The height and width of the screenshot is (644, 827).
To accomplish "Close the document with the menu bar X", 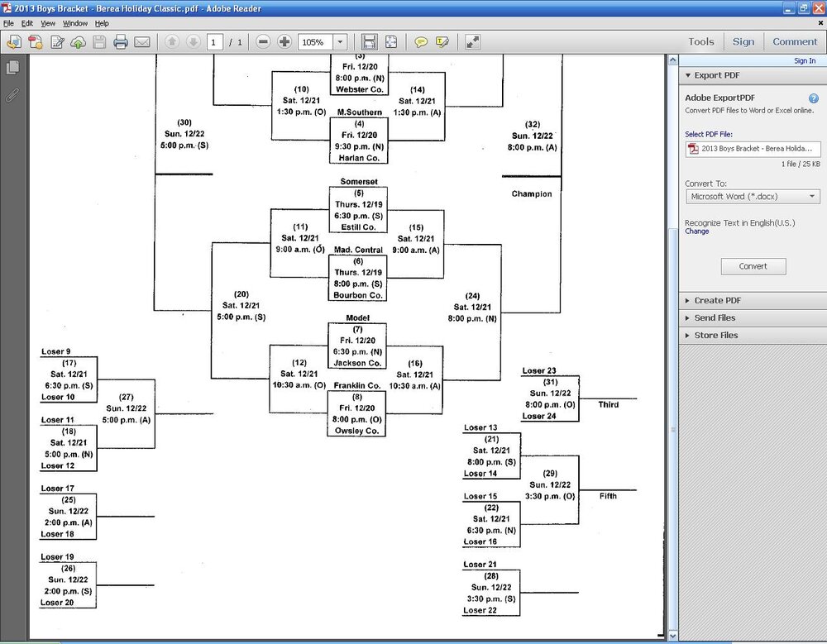I will click(x=820, y=23).
